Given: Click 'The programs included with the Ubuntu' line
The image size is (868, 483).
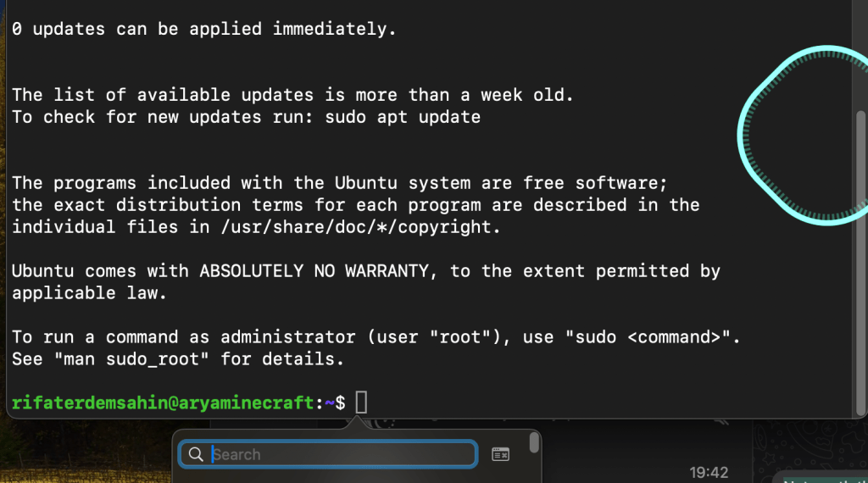Looking at the screenshot, I should pyautogui.click(x=340, y=183).
